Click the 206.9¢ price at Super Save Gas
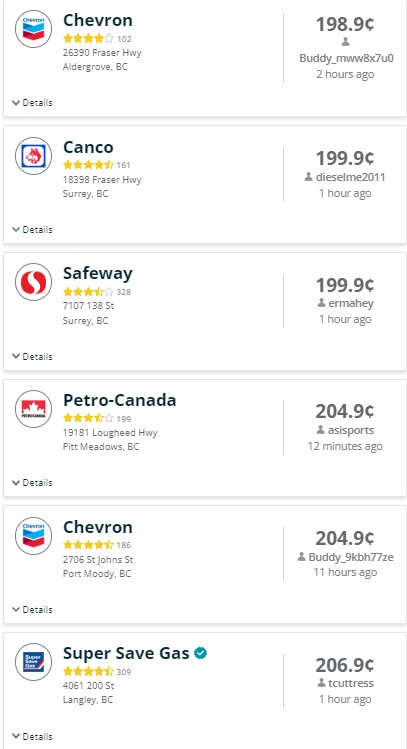407x749 pixels. (345, 664)
